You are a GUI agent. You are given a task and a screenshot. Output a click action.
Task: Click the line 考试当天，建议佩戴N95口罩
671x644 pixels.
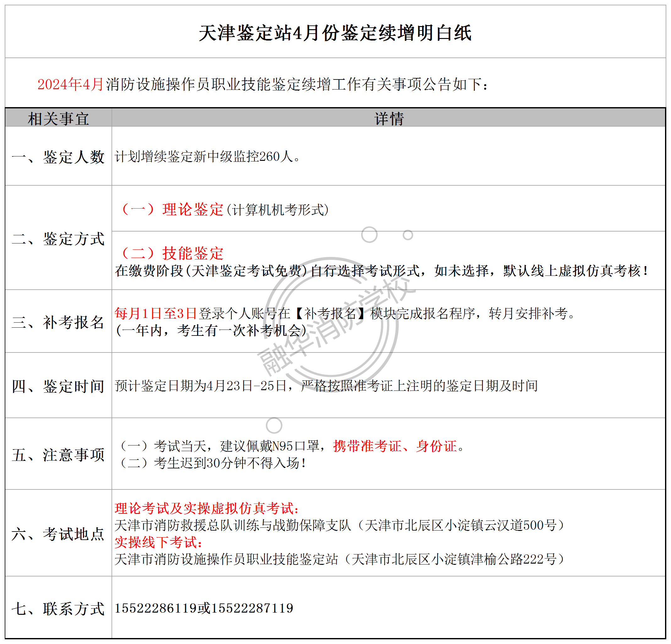237,446
